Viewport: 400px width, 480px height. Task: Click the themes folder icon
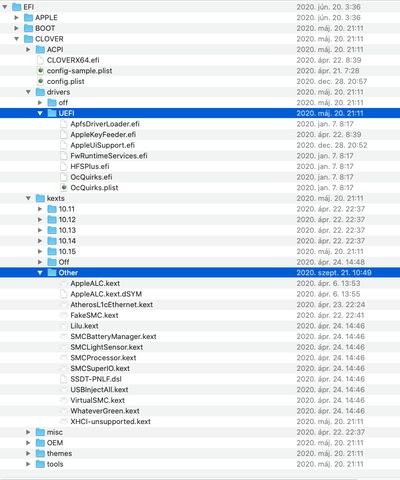pos(40,453)
